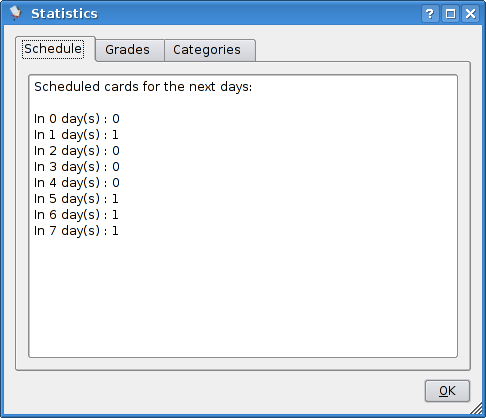Click the 'In 4 day(s) : 0' line

pos(77,183)
